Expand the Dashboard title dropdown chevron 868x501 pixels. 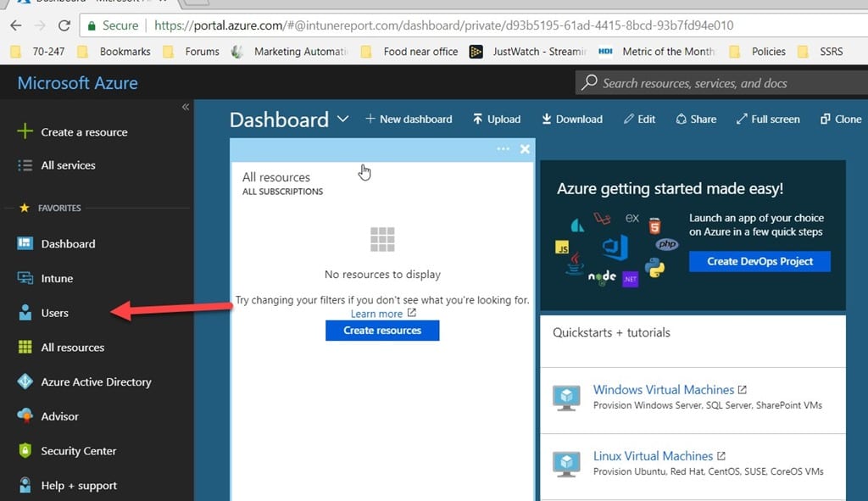(342, 119)
